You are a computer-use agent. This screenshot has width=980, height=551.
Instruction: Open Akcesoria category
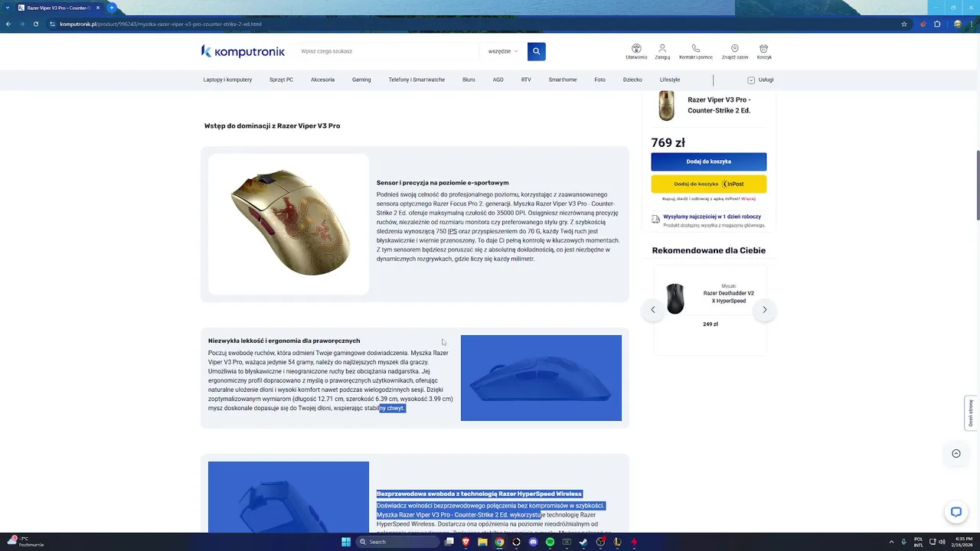pyautogui.click(x=322, y=80)
